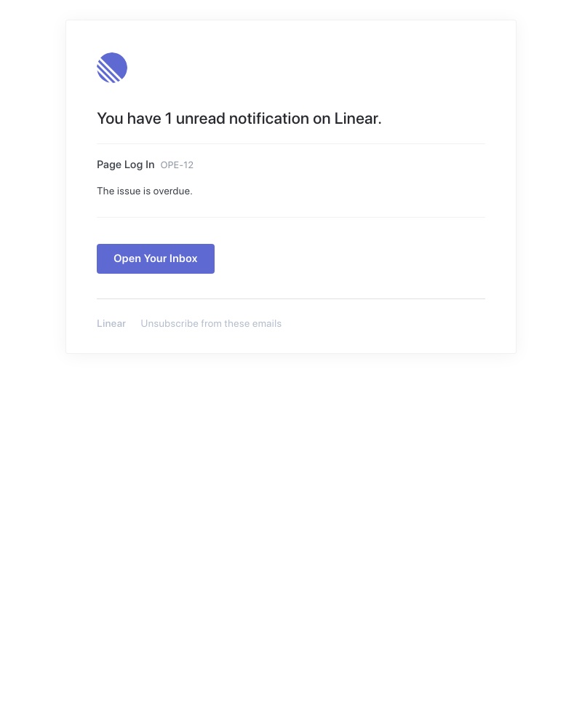Click the OPE-12 issue identifier
This screenshot has height=728, width=582.
pos(177,165)
